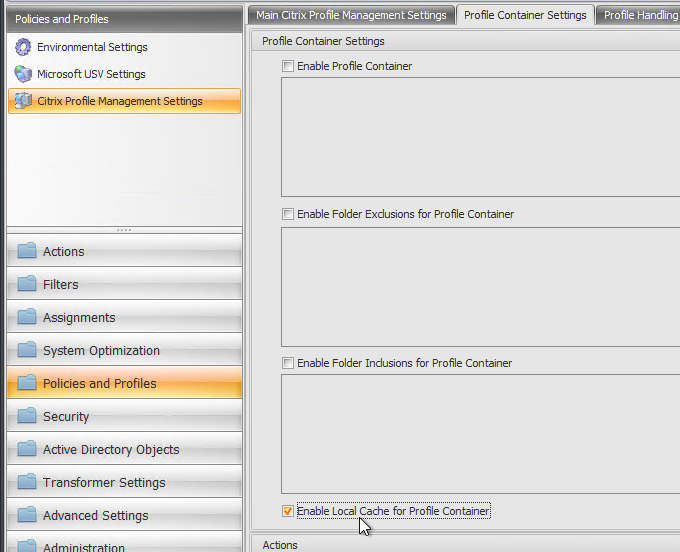The width and height of the screenshot is (680, 552).
Task: Uncheck Enable Local Cache for Profile Container
Action: 288,511
